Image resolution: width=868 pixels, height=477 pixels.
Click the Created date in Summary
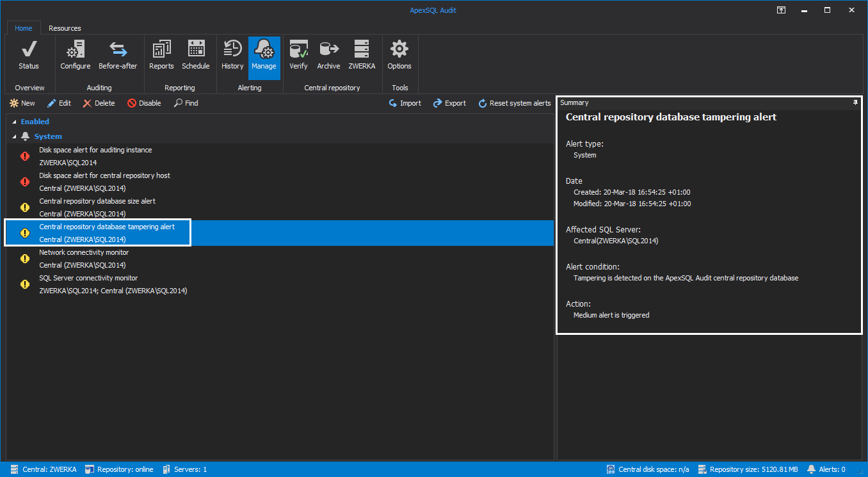pyautogui.click(x=632, y=192)
